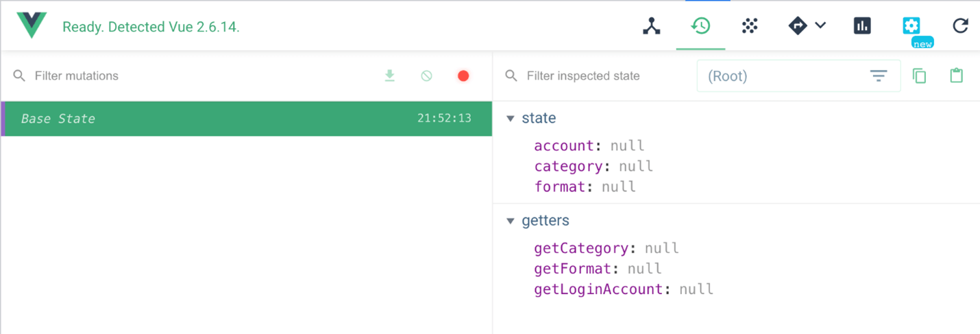Click the Revert All mutations icon
Viewport: 980px width, 334px height.
426,76
